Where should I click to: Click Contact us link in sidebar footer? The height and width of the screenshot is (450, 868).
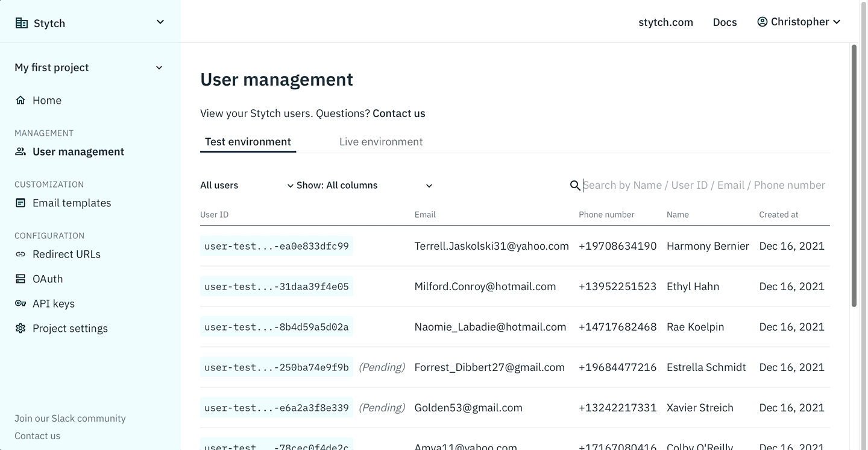[x=37, y=436]
